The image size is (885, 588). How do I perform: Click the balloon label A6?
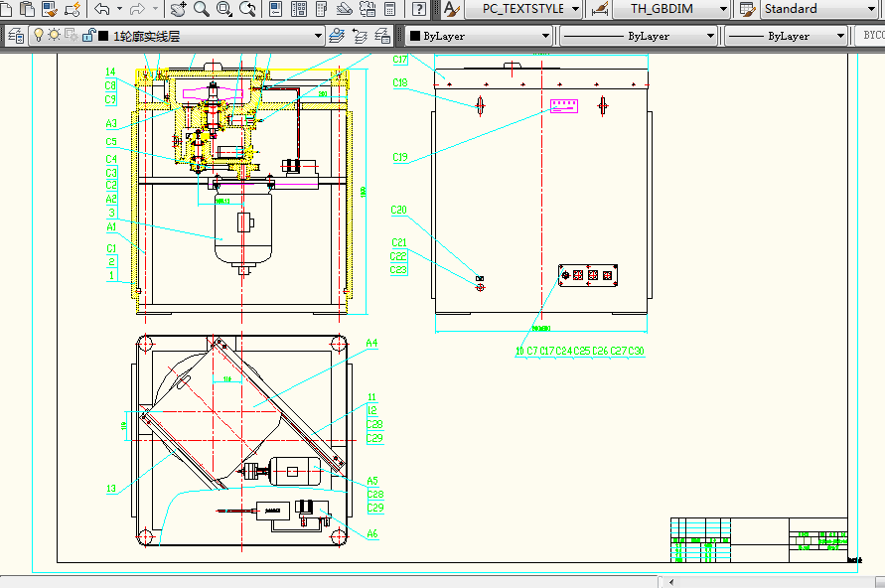[371, 533]
